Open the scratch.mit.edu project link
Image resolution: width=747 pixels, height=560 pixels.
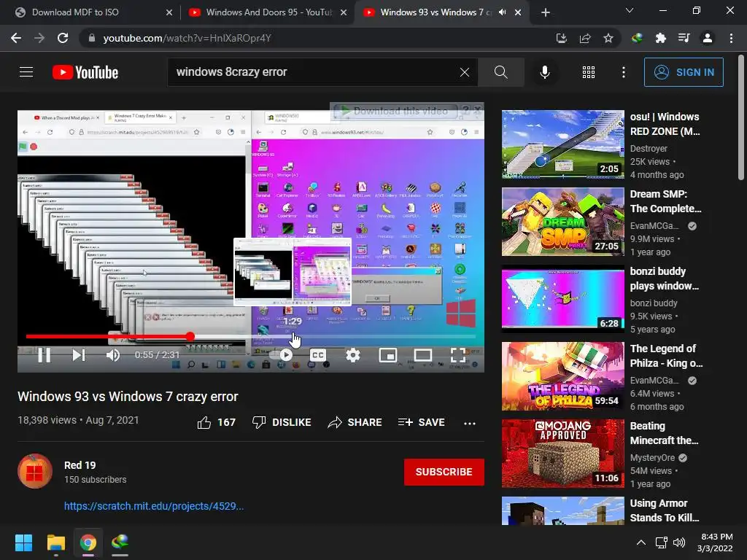coord(154,506)
